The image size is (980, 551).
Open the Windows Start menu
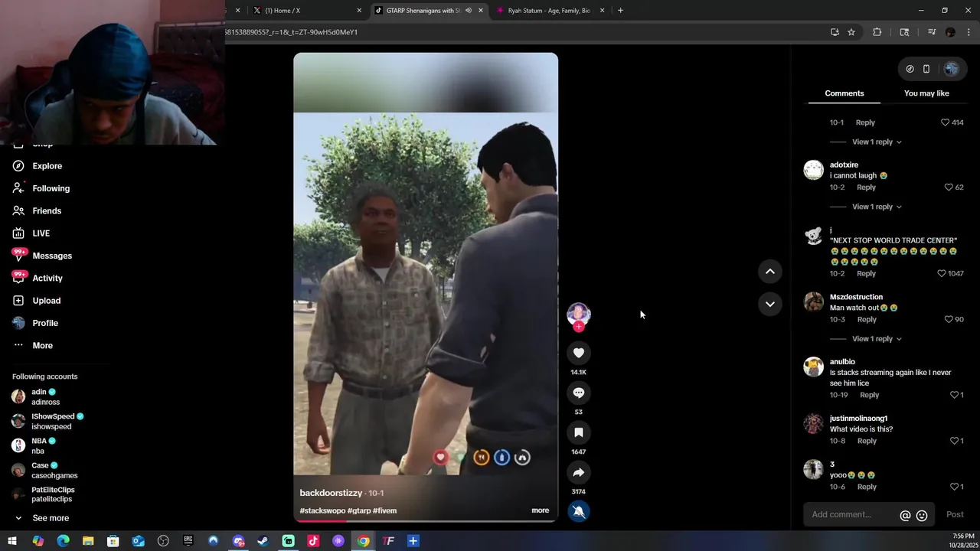coord(12,541)
